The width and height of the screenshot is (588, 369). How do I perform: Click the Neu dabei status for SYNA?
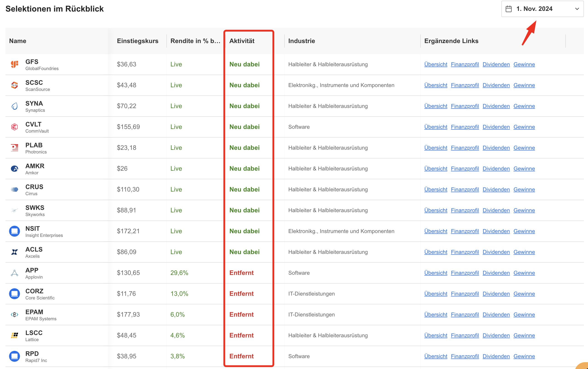click(x=244, y=106)
